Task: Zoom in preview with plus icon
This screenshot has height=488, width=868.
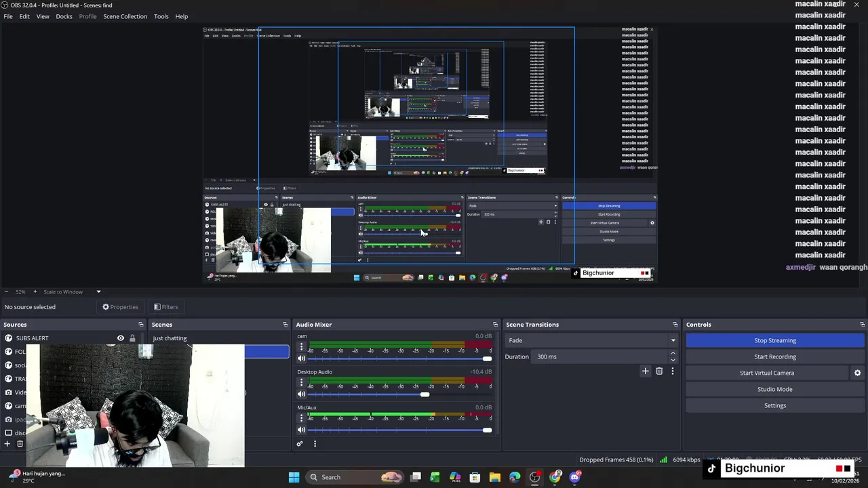Action: coord(35,292)
